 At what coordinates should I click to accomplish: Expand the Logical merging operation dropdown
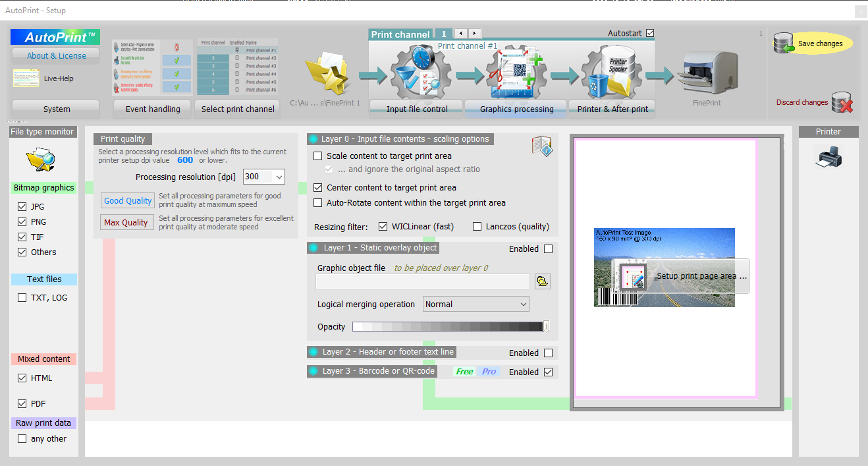(523, 304)
